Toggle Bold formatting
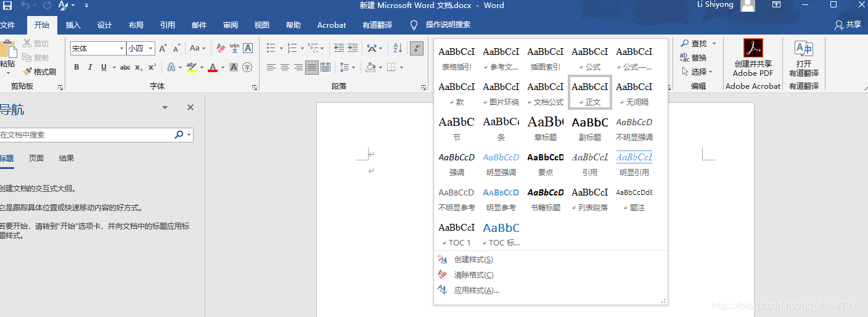Image resolution: width=868 pixels, height=317 pixels. point(76,67)
